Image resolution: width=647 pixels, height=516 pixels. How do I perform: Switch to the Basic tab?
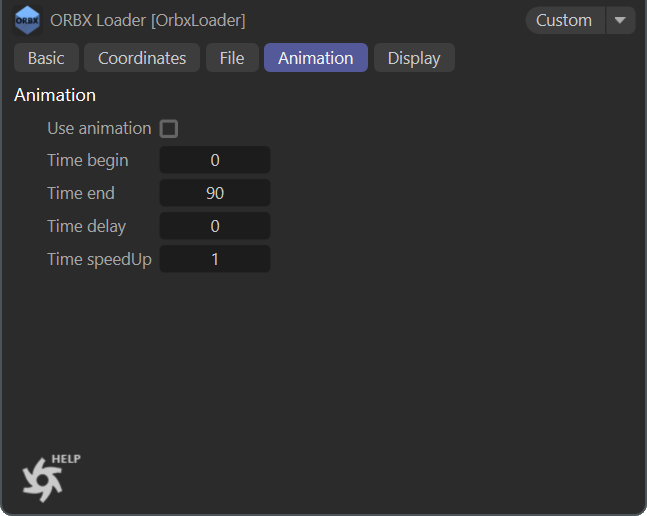pos(46,58)
